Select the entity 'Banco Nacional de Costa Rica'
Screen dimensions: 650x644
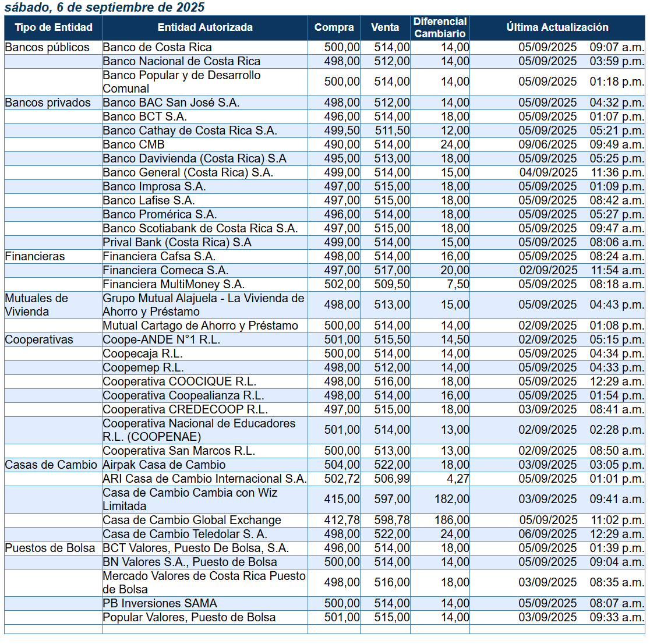tap(182, 61)
